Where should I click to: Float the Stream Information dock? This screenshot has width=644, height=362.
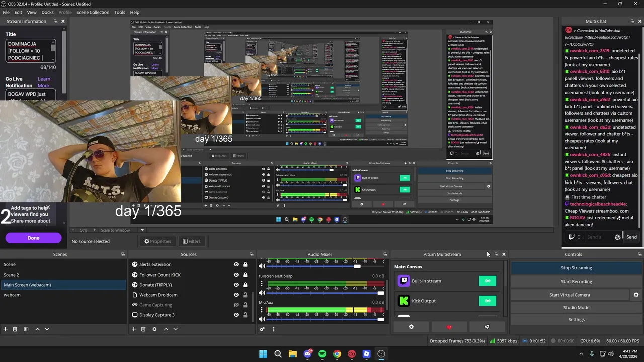tap(55, 21)
